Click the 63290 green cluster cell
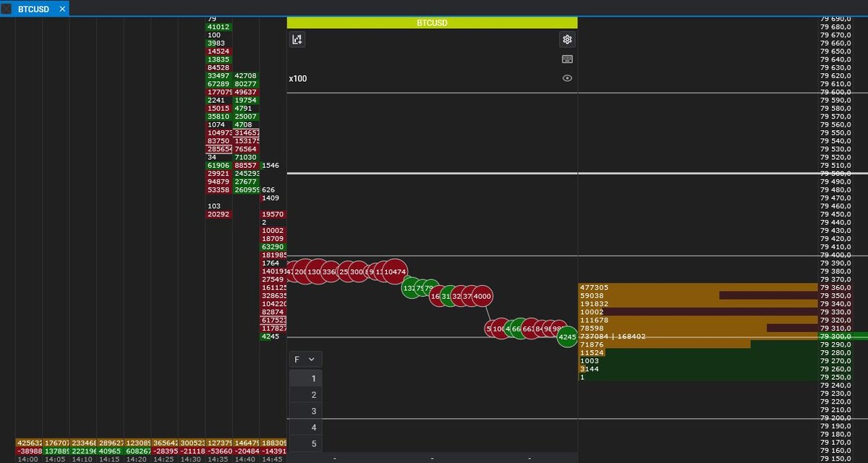Viewport: 868px width, 463px height. [273, 247]
